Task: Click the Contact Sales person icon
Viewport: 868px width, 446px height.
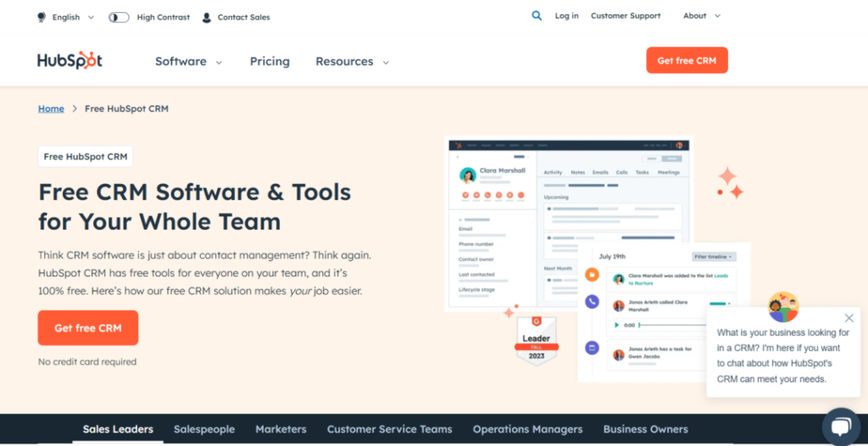Action: click(207, 17)
